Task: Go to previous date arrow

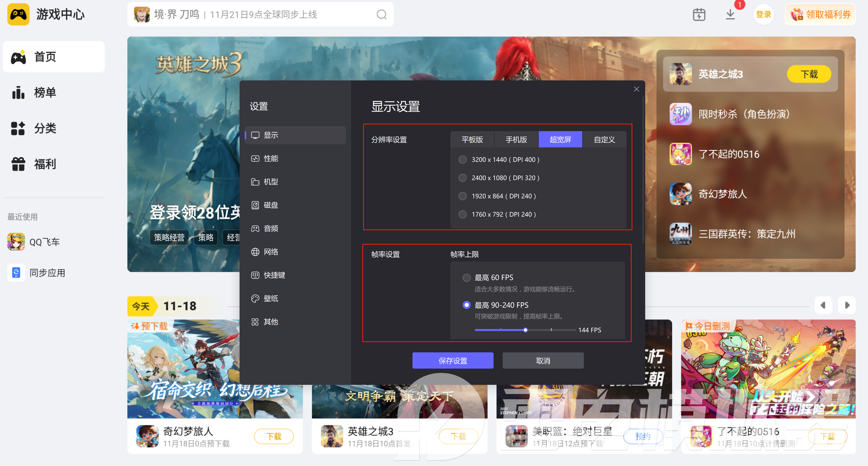Action: coord(823,305)
